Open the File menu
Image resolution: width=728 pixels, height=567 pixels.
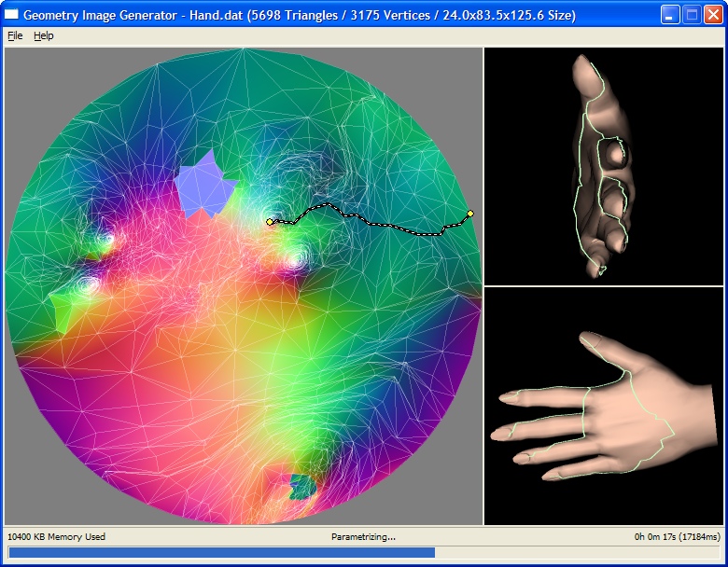tap(15, 35)
